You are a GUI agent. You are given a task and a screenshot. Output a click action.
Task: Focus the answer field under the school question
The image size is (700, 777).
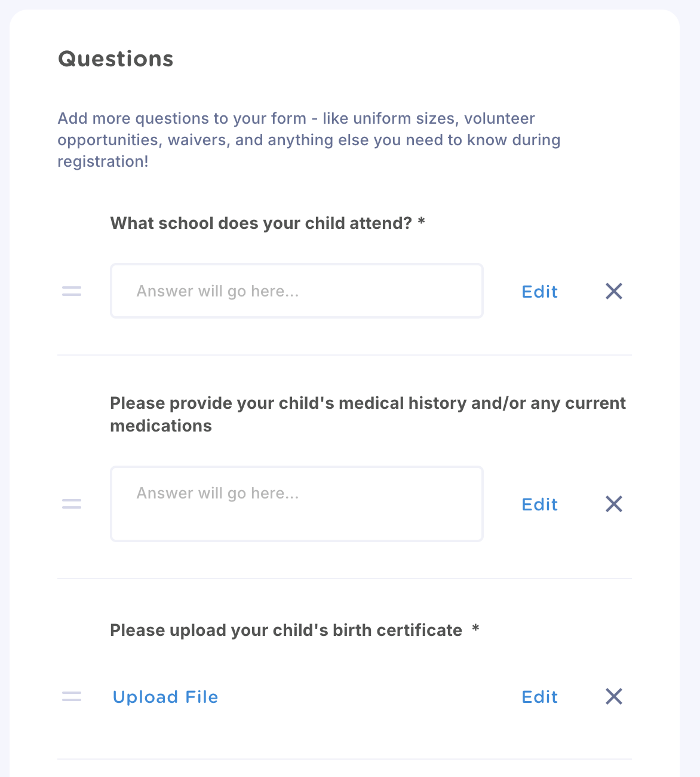pyautogui.click(x=297, y=291)
